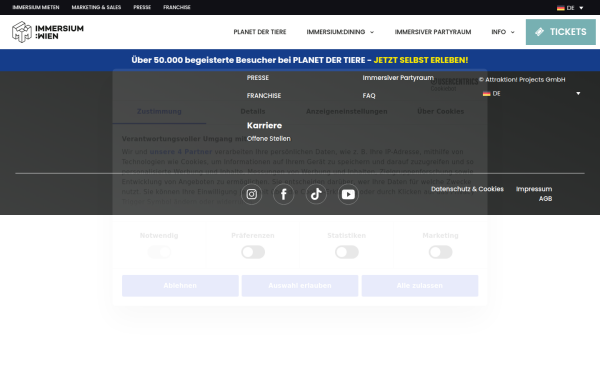Open the footer FRANCHISE link
Image resolution: width=600 pixels, height=375 pixels.
point(264,96)
